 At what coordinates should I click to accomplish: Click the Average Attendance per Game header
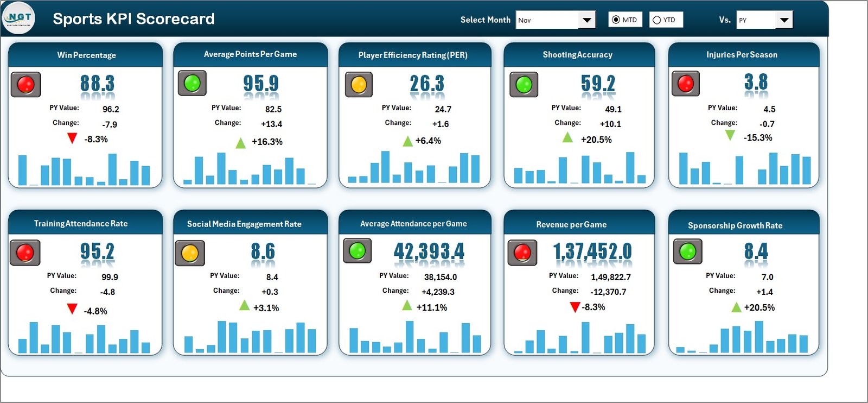coord(414,224)
